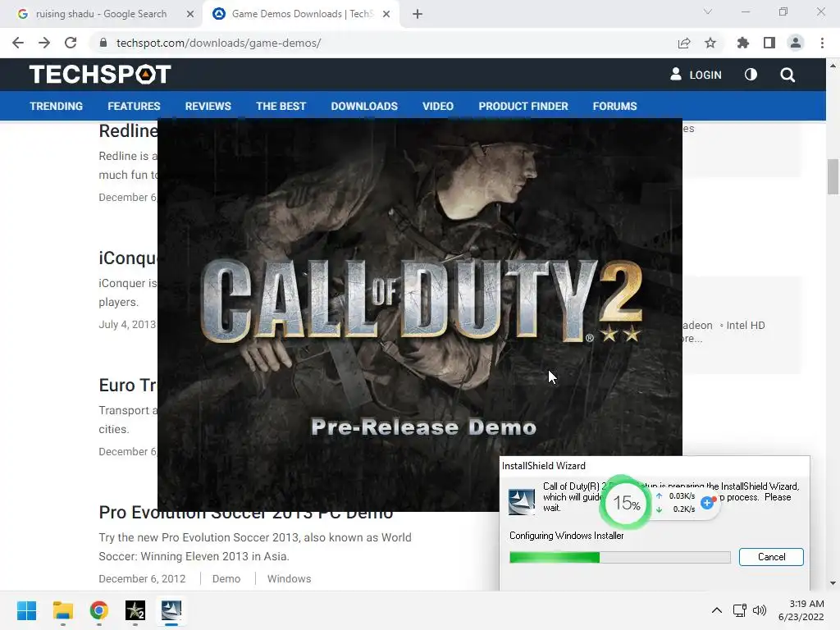Cancel the InstallShield Wizard setup
840x630 pixels.
pyautogui.click(x=771, y=557)
